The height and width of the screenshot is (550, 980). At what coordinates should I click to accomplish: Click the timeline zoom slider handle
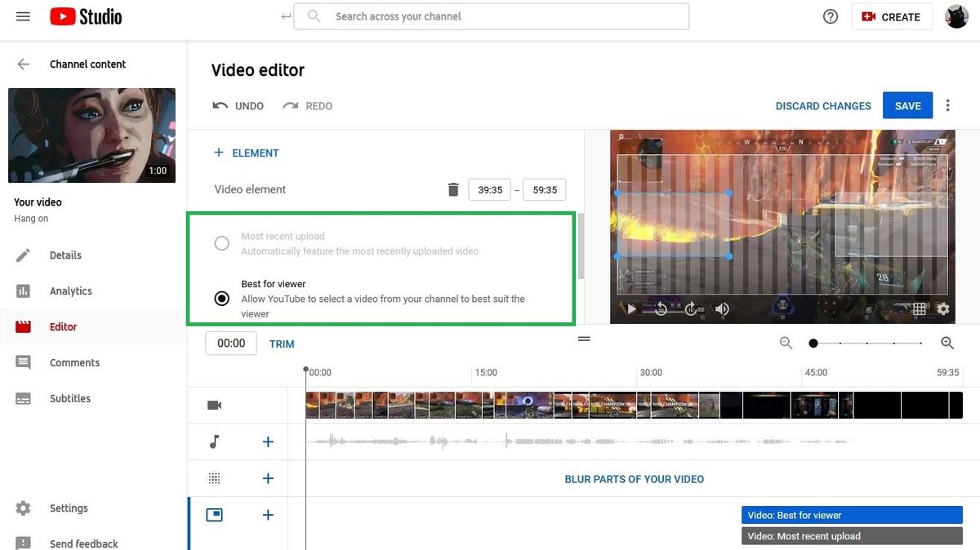point(813,344)
